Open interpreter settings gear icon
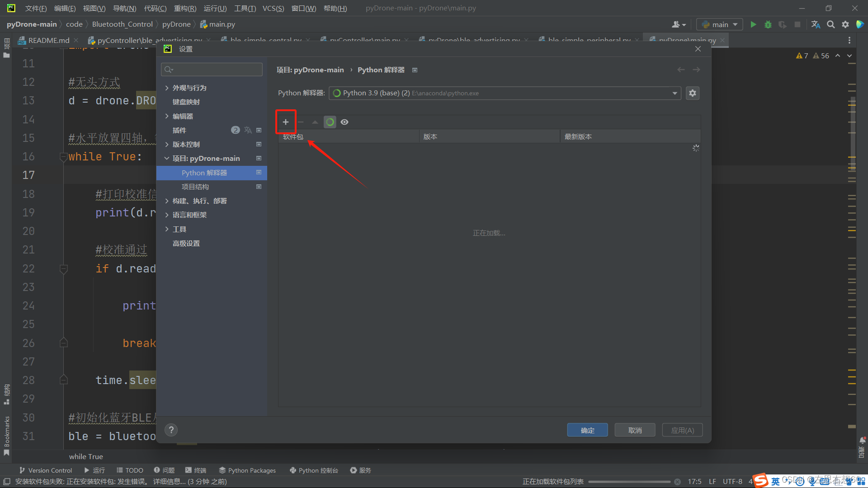This screenshot has height=488, width=868. [x=693, y=93]
